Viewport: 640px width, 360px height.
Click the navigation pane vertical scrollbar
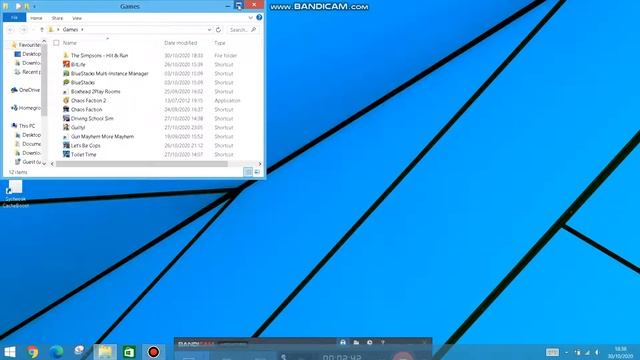coord(44,80)
